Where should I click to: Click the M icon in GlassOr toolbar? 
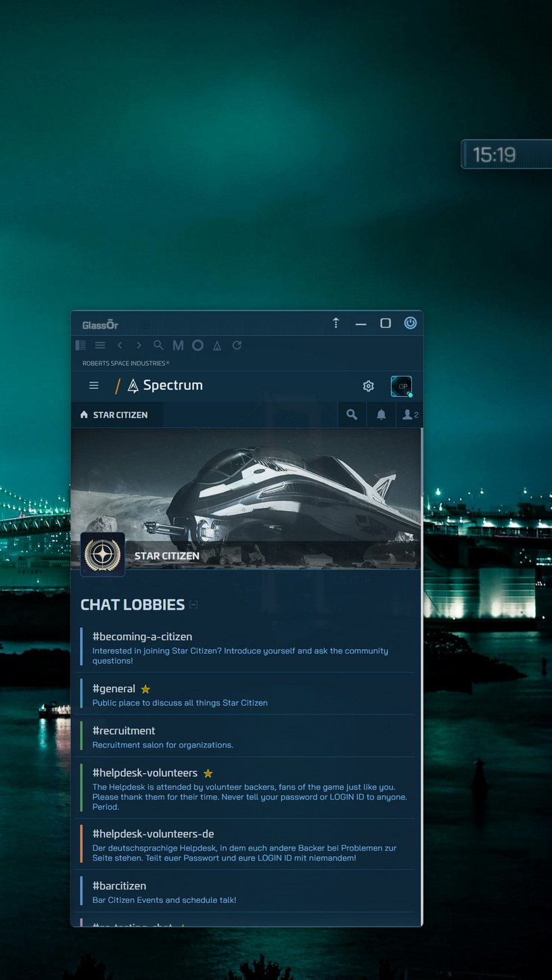point(178,345)
